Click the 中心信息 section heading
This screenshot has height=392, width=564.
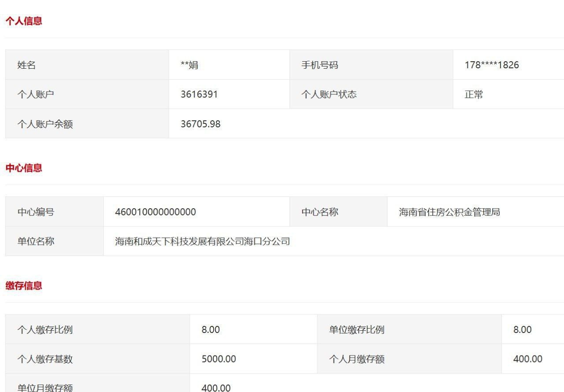click(x=24, y=168)
